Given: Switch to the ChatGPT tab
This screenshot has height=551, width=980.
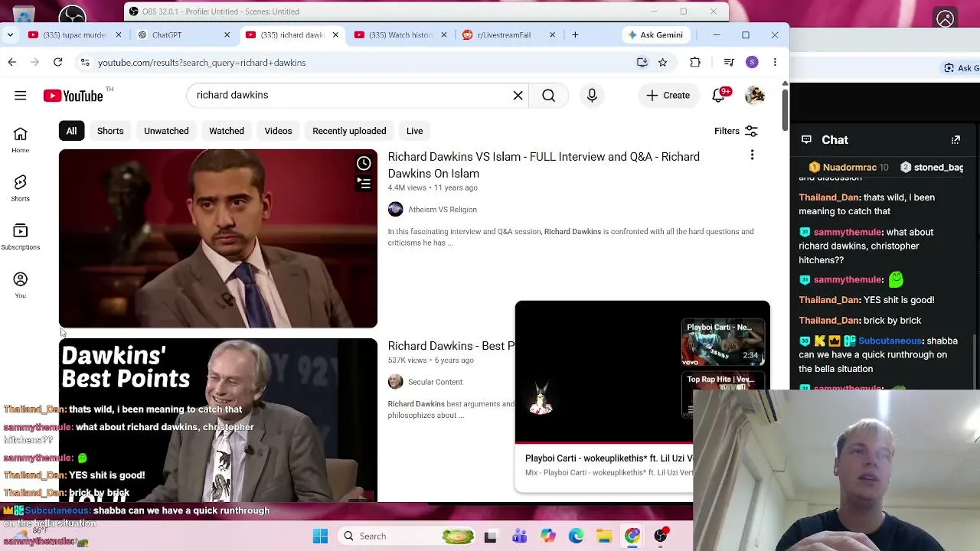Looking at the screenshot, I should click(184, 34).
